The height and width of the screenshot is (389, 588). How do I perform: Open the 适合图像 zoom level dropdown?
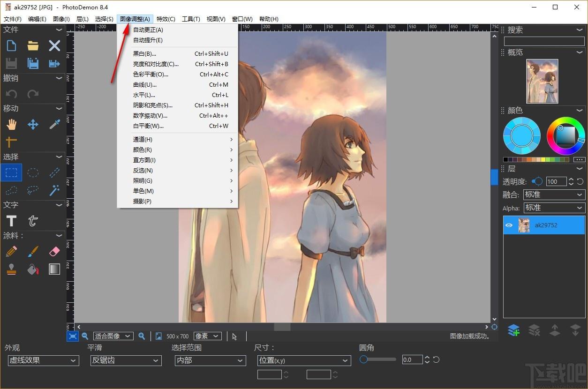tap(113, 336)
